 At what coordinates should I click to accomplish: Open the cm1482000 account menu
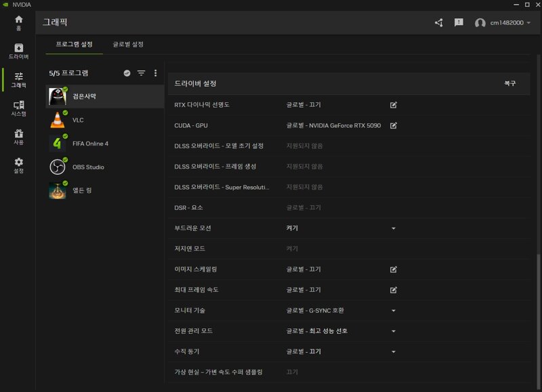pyautogui.click(x=503, y=23)
